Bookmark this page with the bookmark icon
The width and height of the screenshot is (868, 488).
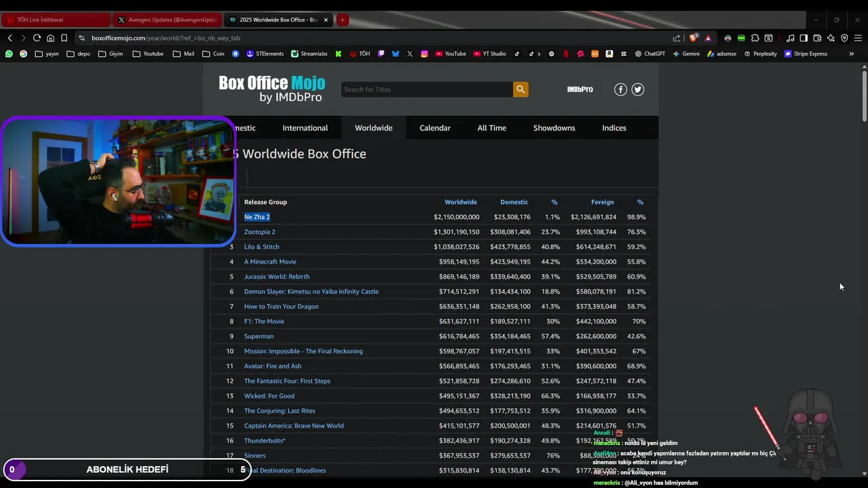tap(64, 38)
